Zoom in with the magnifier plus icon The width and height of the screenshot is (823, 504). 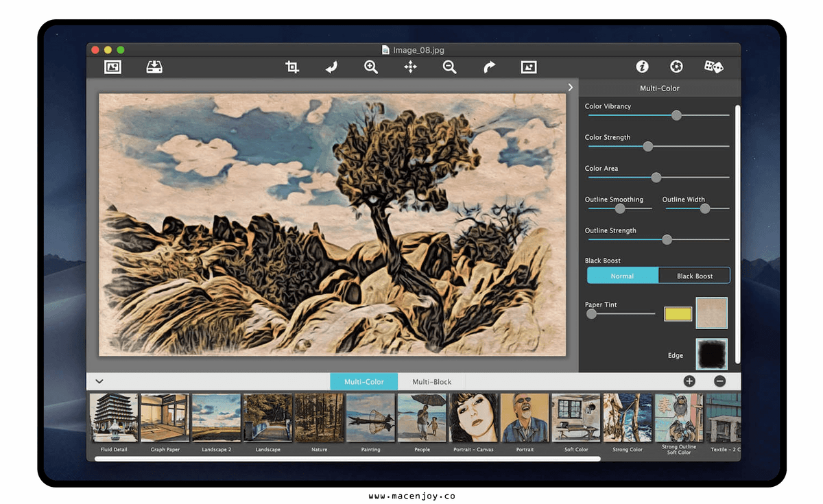point(371,67)
